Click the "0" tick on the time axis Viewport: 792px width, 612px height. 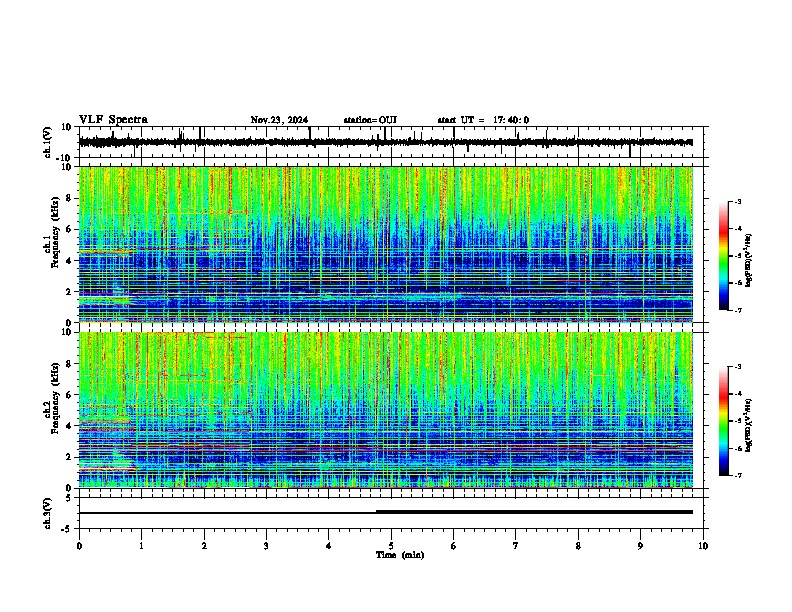[x=79, y=546]
